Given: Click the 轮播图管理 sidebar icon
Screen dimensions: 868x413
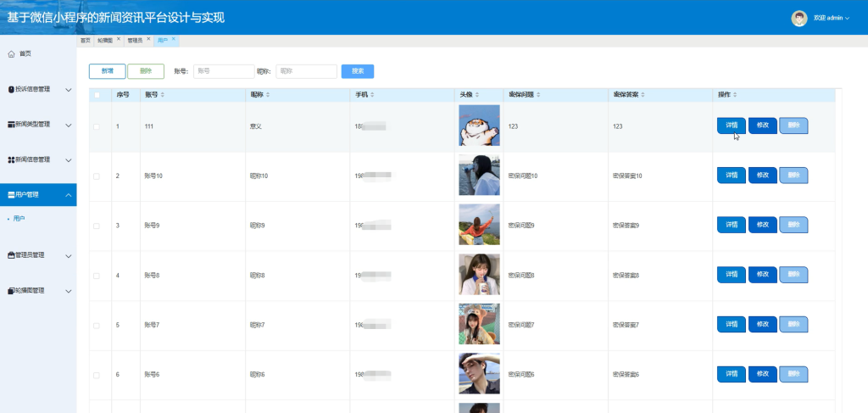Looking at the screenshot, I should (11, 291).
